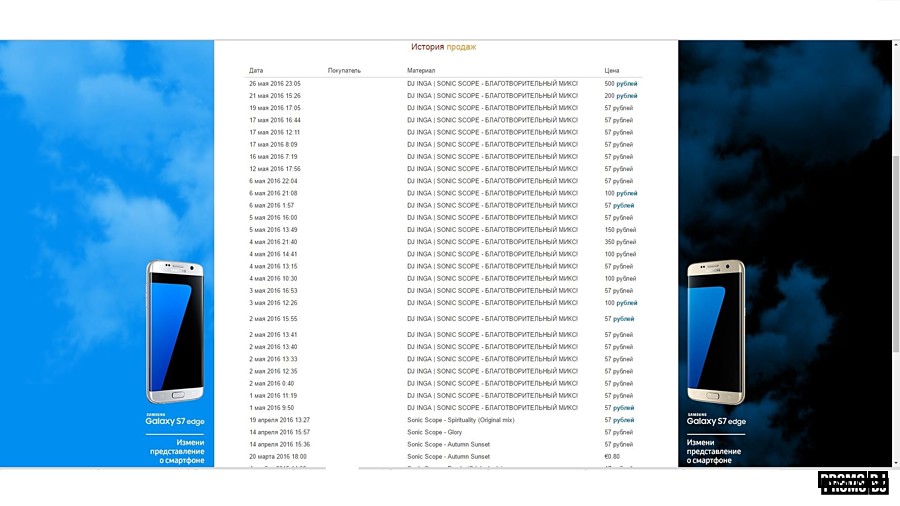Click the left ad's Samsung Galaxy S7 edge logo text
The image size is (900, 506).
[175, 420]
